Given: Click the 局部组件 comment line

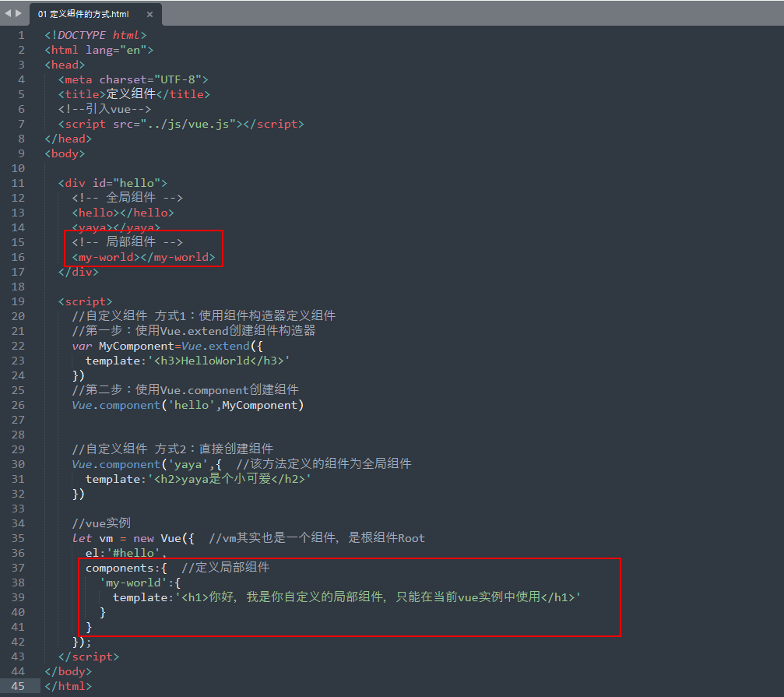Looking at the screenshot, I should [x=128, y=242].
